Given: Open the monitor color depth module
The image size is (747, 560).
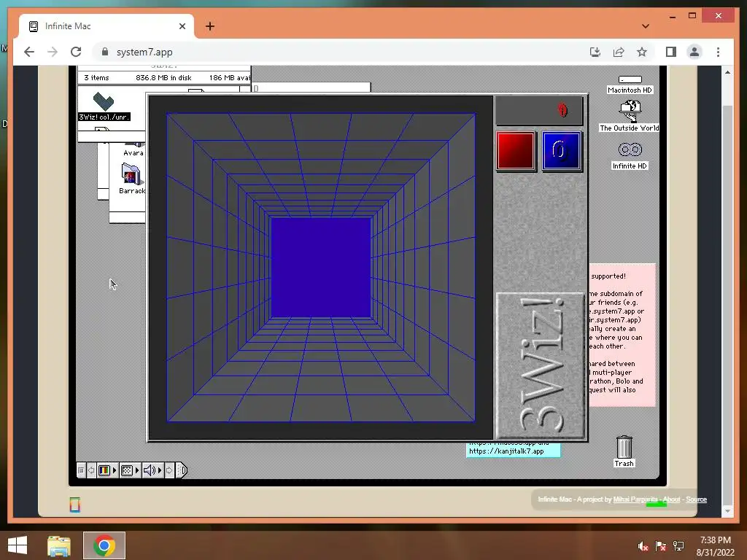Looking at the screenshot, I should (104, 470).
